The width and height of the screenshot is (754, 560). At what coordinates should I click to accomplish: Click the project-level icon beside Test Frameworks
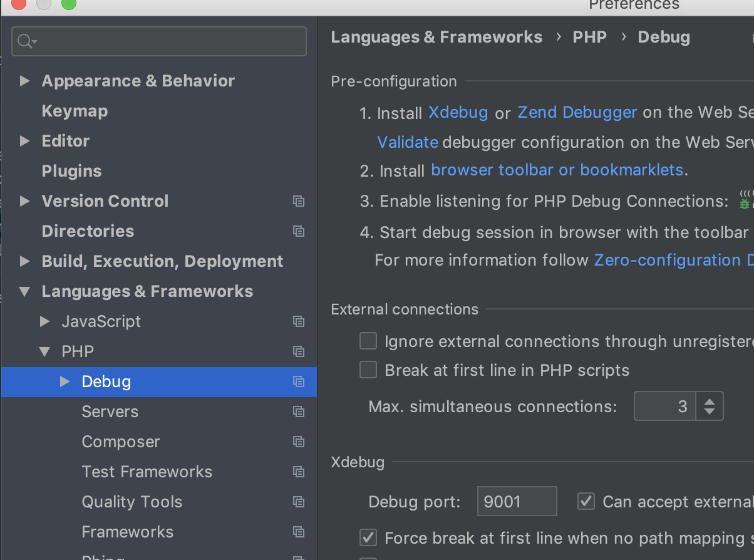299,472
